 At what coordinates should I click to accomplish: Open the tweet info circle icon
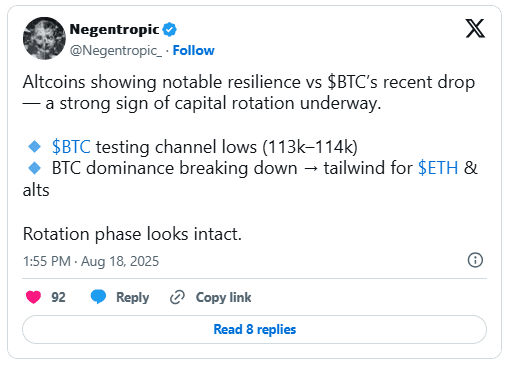click(475, 260)
